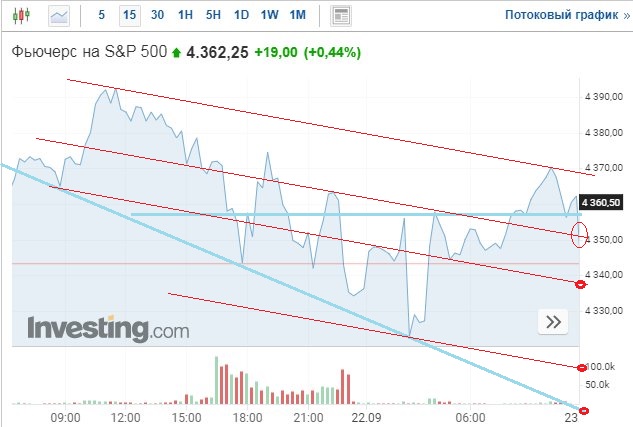Image resolution: width=633 pixels, height=427 pixels.
Task: Open the news layout icon in toolbar
Action: (x=341, y=16)
